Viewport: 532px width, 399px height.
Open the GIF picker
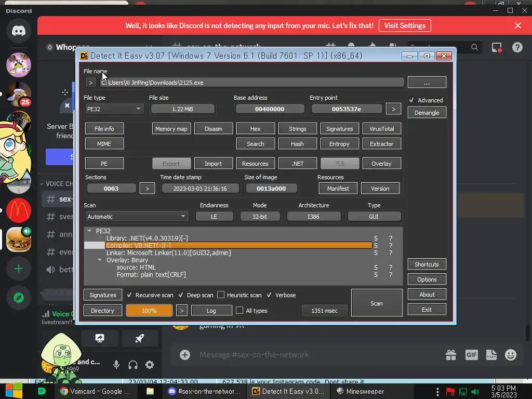(x=471, y=355)
